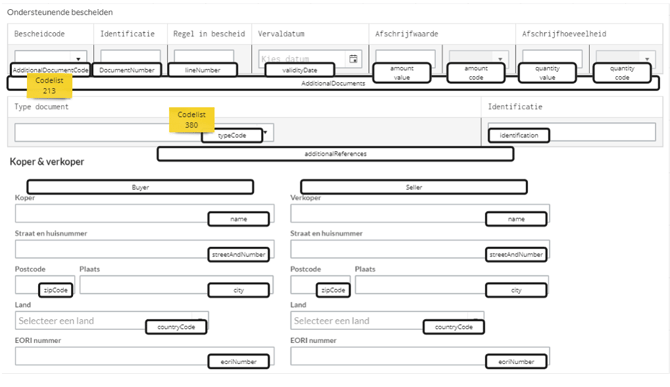The height and width of the screenshot is (387, 670).
Task: Click Verkoper's Straat en huisnummer field
Action: coord(420,249)
